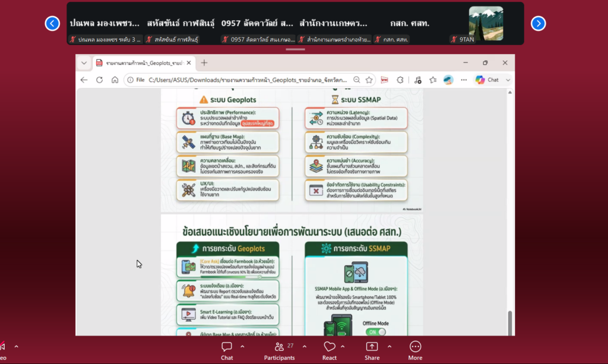Click the Usability Constraints card
Viewport: 608px width, 364px height.
tap(356, 190)
